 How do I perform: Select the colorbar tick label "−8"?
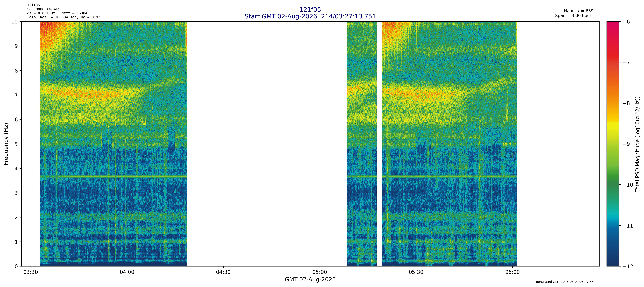(626, 103)
